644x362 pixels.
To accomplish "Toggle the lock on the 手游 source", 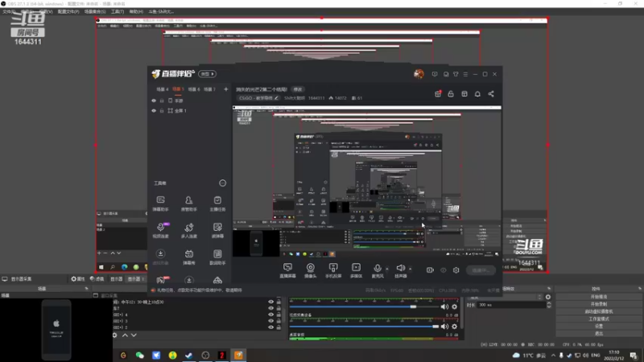I will pyautogui.click(x=162, y=101).
